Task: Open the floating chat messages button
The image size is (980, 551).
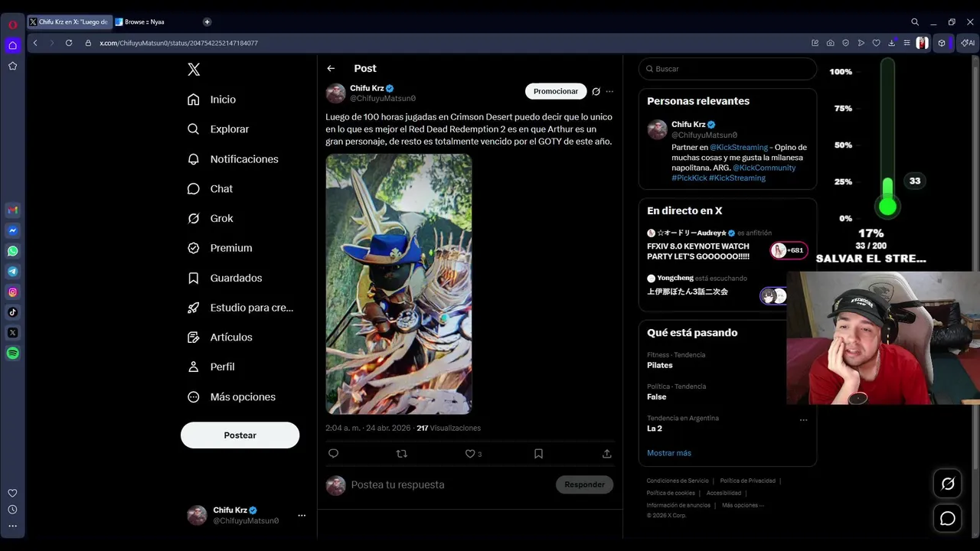Action: 948,519
